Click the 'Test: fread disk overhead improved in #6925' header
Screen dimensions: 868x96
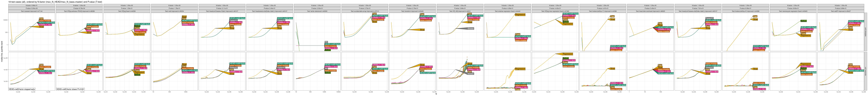[x=650, y=11]
